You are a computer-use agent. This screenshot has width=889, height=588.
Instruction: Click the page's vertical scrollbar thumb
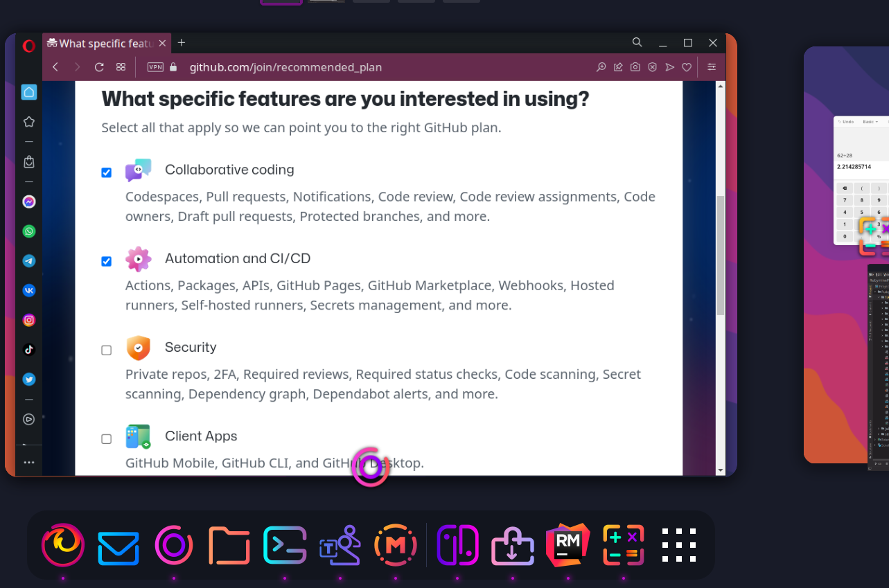point(721,255)
